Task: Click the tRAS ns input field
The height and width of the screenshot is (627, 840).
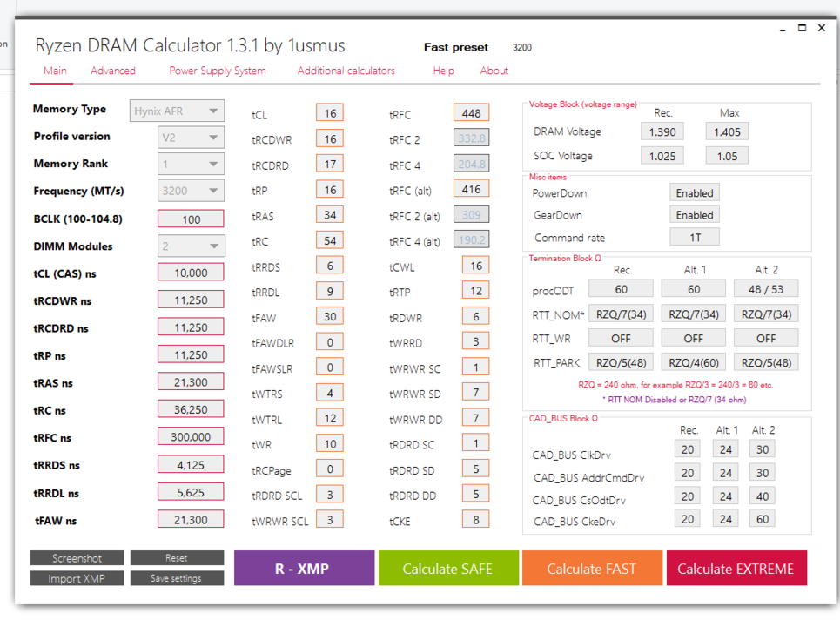Action: pyautogui.click(x=191, y=382)
